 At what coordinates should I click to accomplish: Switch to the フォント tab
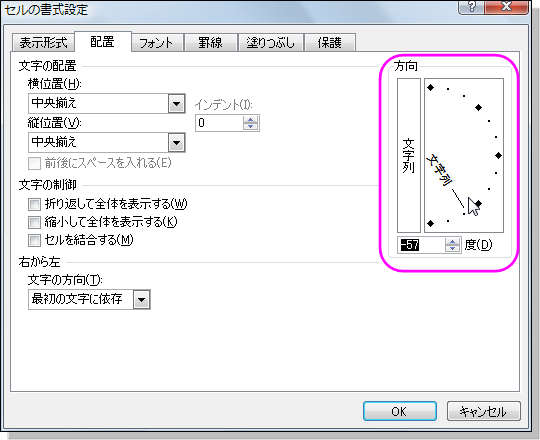pyautogui.click(x=156, y=43)
